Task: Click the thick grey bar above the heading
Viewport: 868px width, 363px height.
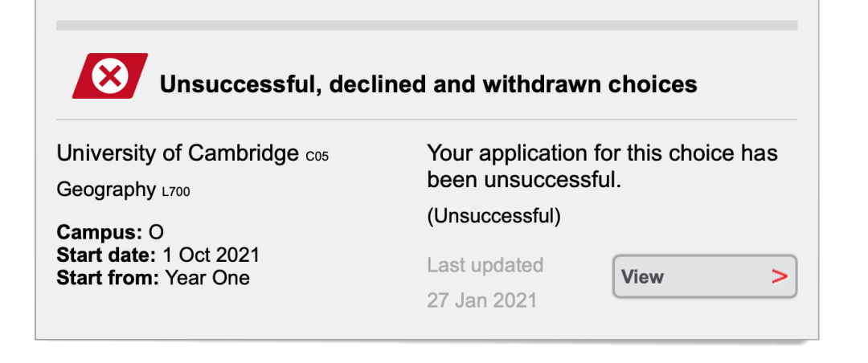Action: [x=427, y=26]
